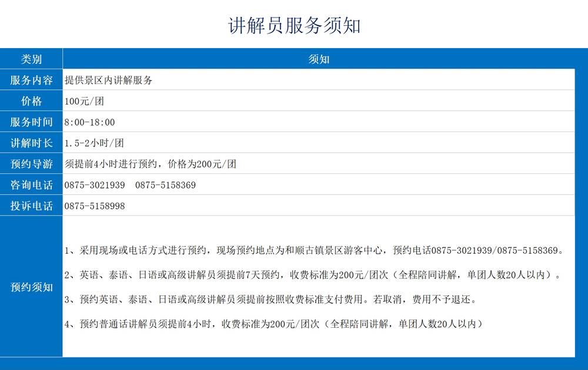
Task: Select the 类别 header cell
Action: coord(31,59)
